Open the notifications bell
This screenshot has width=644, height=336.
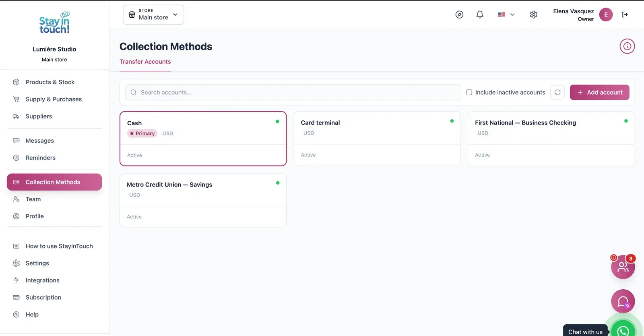pyautogui.click(x=480, y=15)
